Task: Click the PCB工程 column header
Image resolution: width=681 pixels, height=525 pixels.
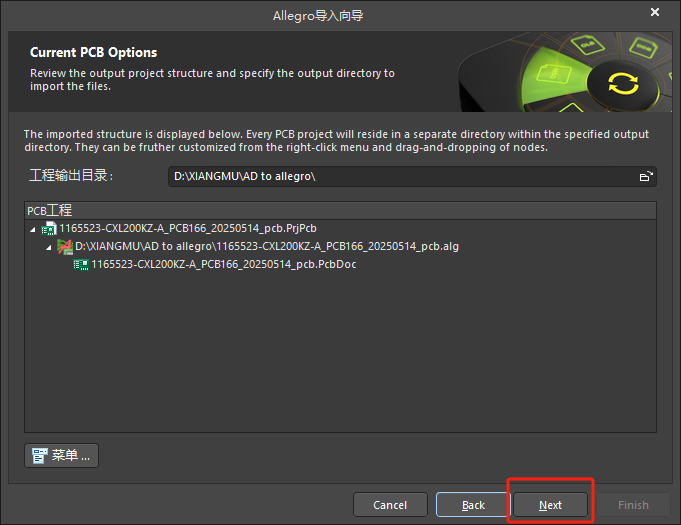Action: pos(340,211)
